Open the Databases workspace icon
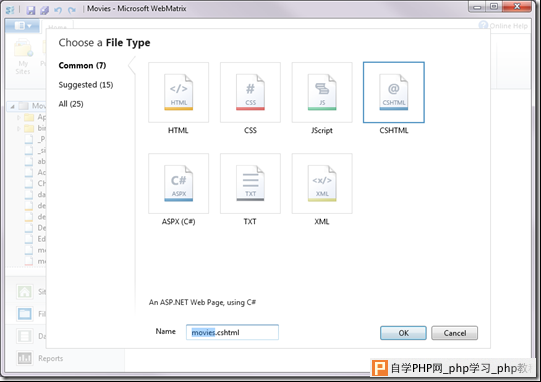Viewport: 541px width, 382px height. [x=24, y=336]
